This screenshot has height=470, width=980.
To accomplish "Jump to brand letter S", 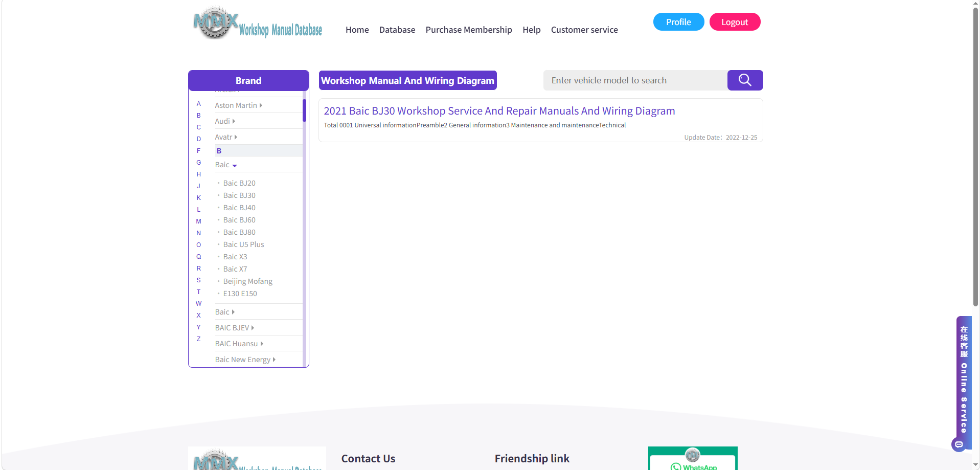I will pyautogui.click(x=199, y=280).
